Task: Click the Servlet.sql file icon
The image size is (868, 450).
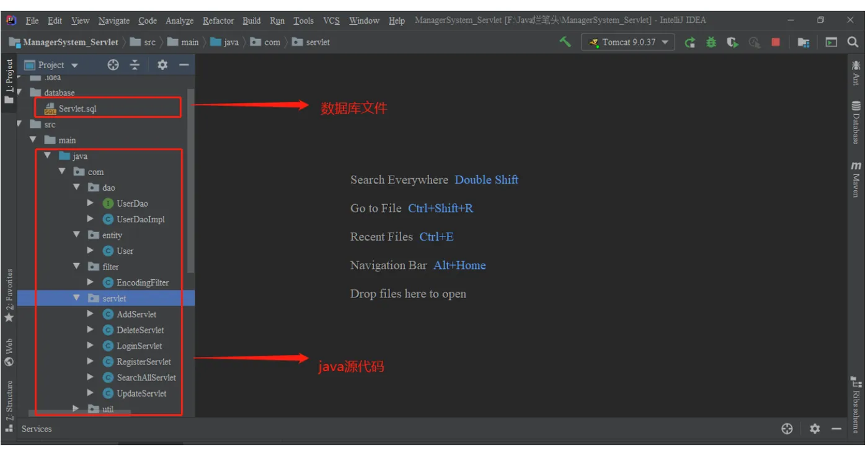Action: click(51, 109)
